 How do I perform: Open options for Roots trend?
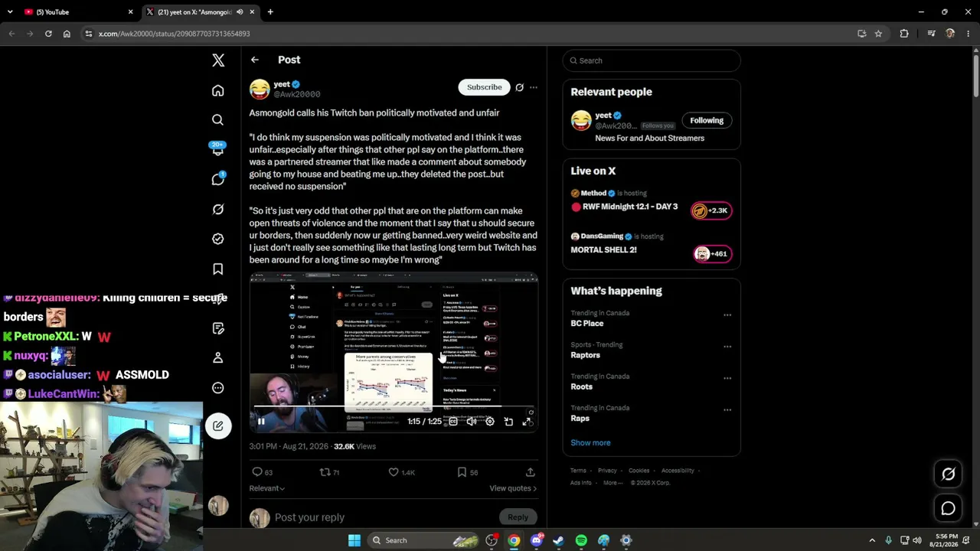pos(727,378)
